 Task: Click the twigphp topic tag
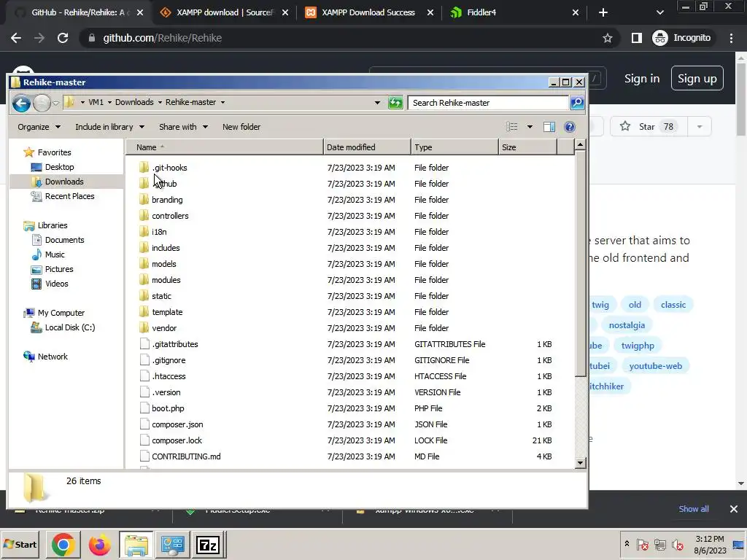tap(638, 346)
